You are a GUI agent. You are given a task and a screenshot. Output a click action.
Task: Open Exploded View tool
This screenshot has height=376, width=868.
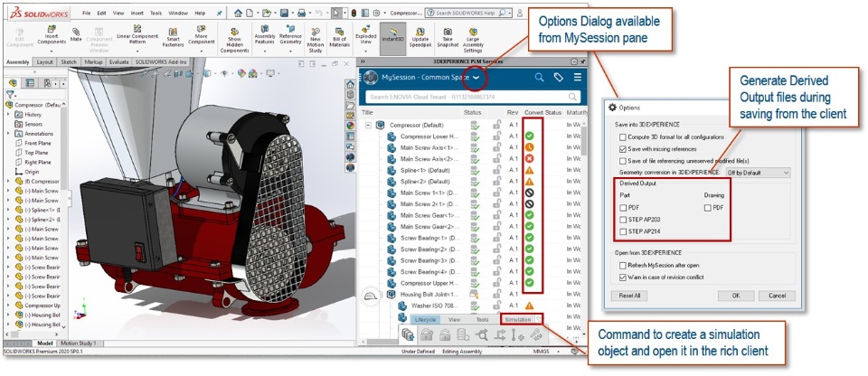pos(366,36)
